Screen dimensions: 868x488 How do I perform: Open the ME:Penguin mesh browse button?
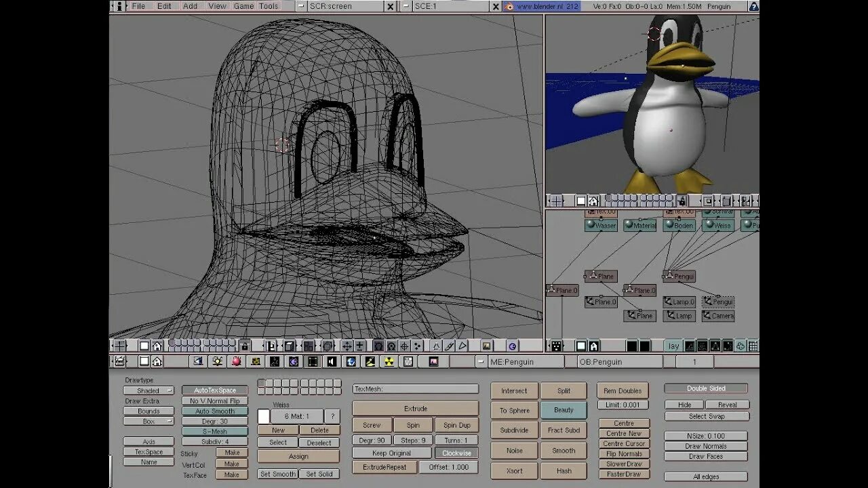click(481, 362)
